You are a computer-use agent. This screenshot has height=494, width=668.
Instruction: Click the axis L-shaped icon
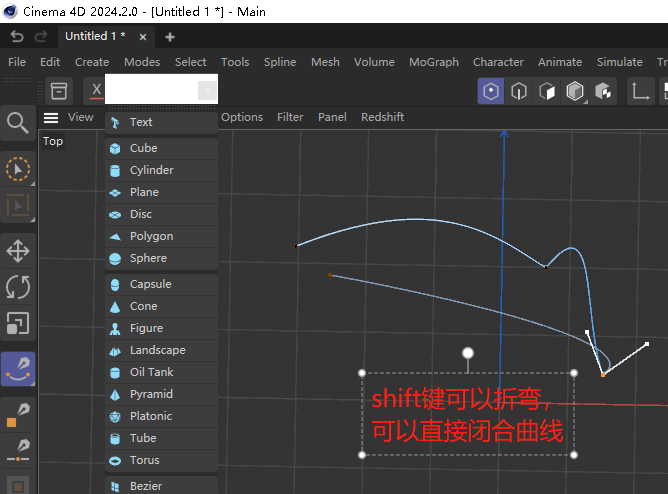click(640, 91)
